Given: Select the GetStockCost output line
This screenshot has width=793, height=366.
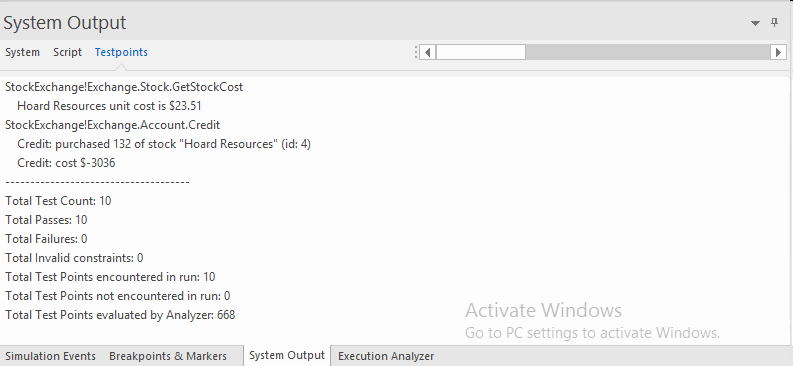Looking at the screenshot, I should coord(124,87).
